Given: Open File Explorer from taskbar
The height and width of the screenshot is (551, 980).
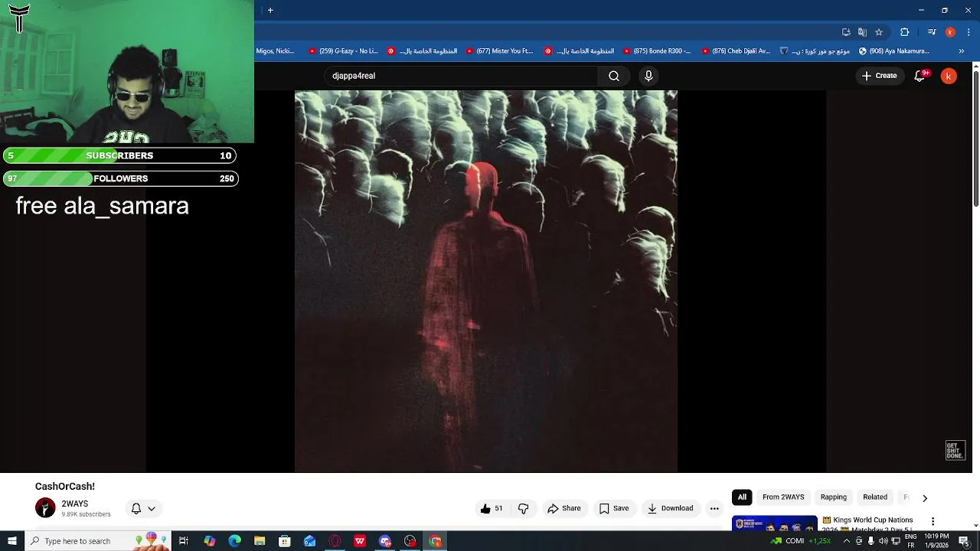Looking at the screenshot, I should 260,541.
